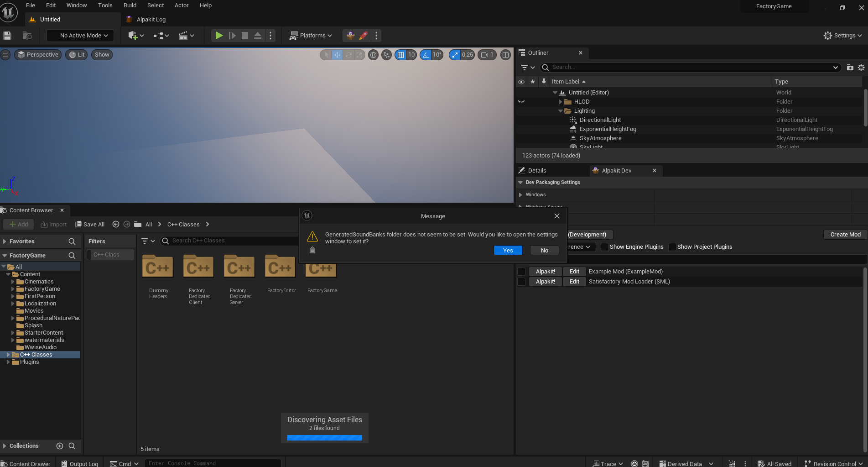The image size is (868, 467).
Task: Click the Alpakit Dev toolbar icon
Action: [x=350, y=36]
